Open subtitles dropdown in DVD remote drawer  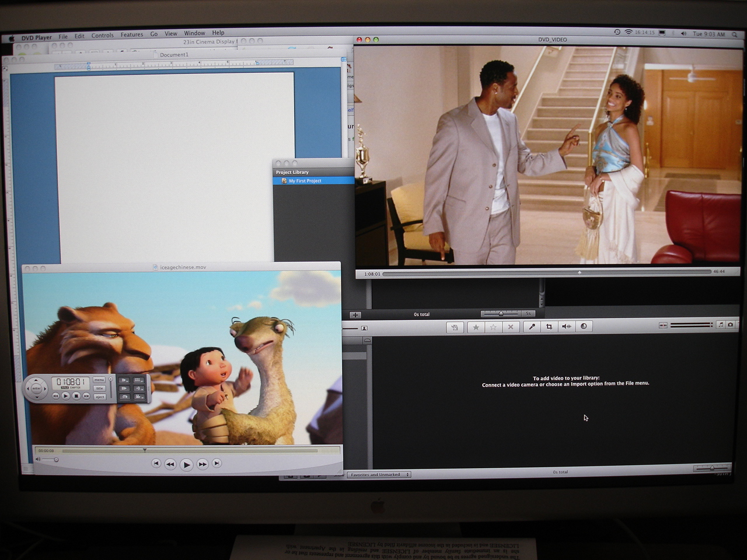click(x=139, y=380)
